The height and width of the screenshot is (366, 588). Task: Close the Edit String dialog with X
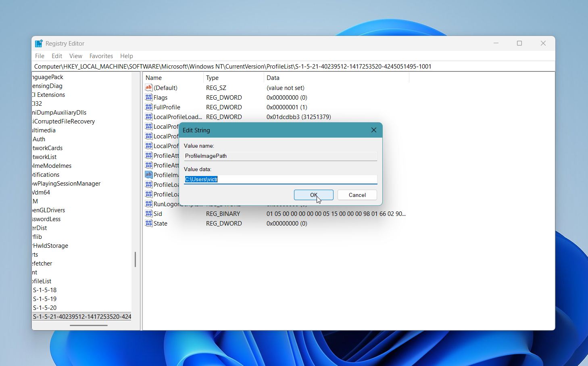point(374,130)
